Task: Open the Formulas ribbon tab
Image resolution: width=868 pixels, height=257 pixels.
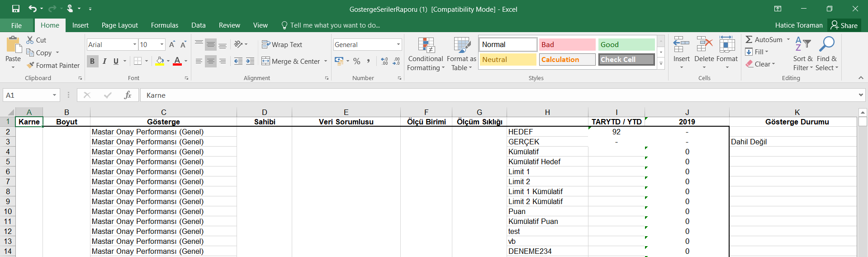Action: tap(164, 25)
